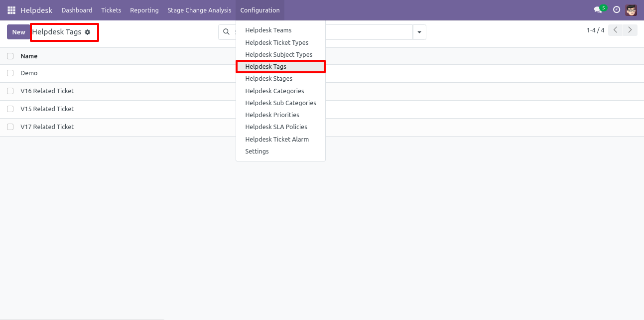
Task: Check the V15 Related Ticket checkbox
Action: [x=10, y=109]
